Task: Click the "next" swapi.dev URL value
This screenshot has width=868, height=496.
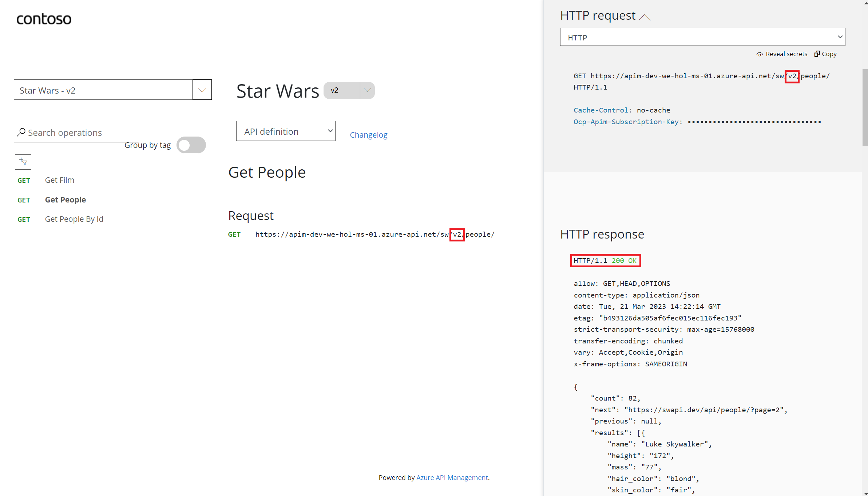Action: pos(704,410)
